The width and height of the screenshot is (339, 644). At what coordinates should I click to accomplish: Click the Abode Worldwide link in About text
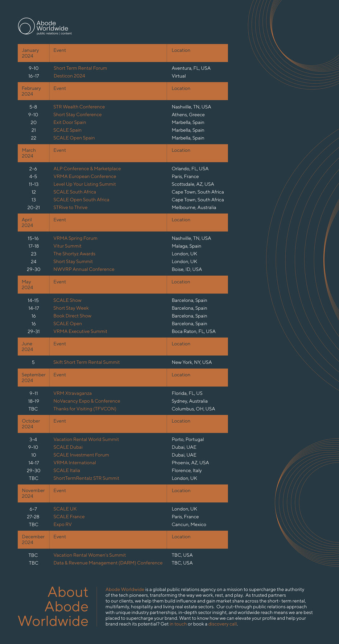tap(125, 590)
